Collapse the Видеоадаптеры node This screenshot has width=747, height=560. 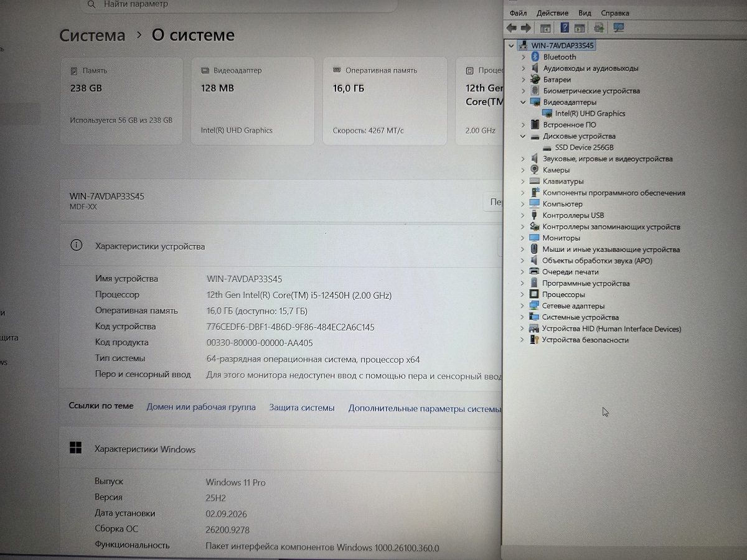coord(524,102)
